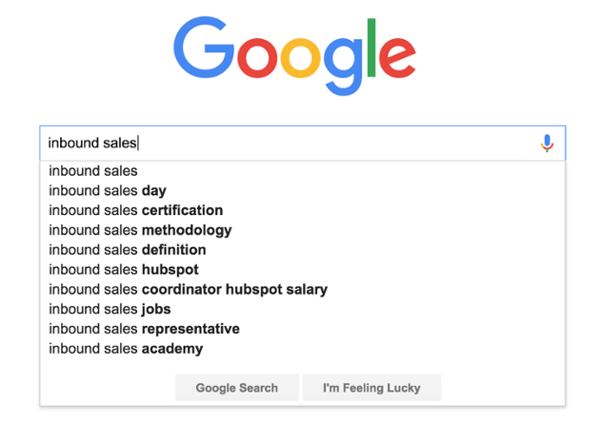The width and height of the screenshot is (600, 422).
Task: Choose the 'inbound sales definition' suggestion
Action: 128,250
